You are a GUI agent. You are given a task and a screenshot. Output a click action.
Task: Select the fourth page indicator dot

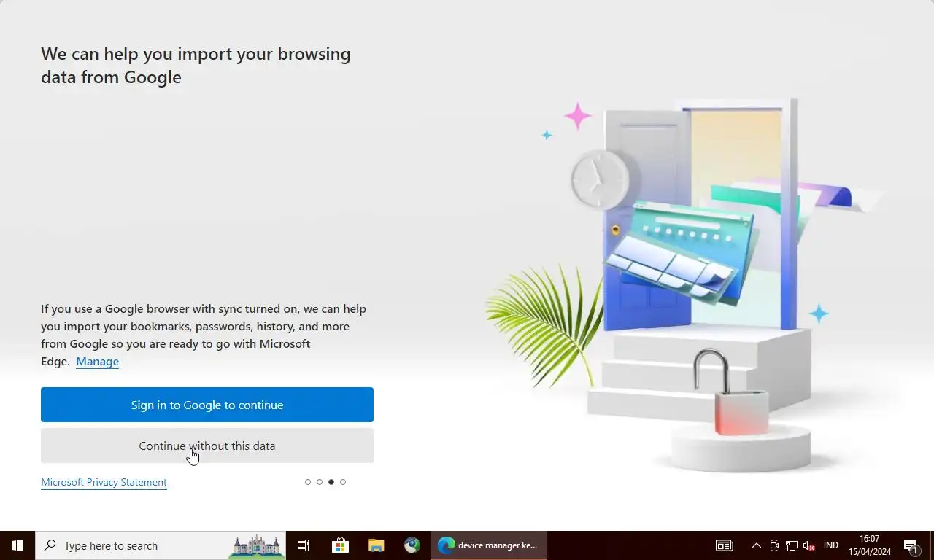click(343, 482)
